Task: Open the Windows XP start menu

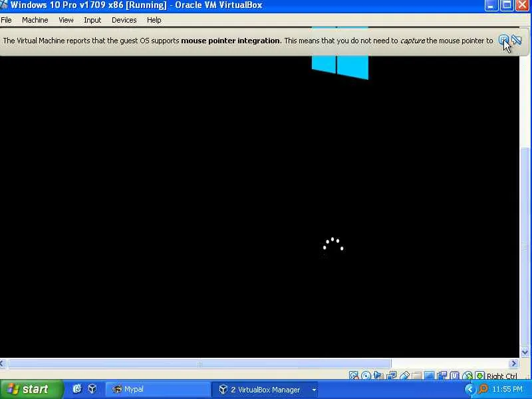Action: (31, 389)
